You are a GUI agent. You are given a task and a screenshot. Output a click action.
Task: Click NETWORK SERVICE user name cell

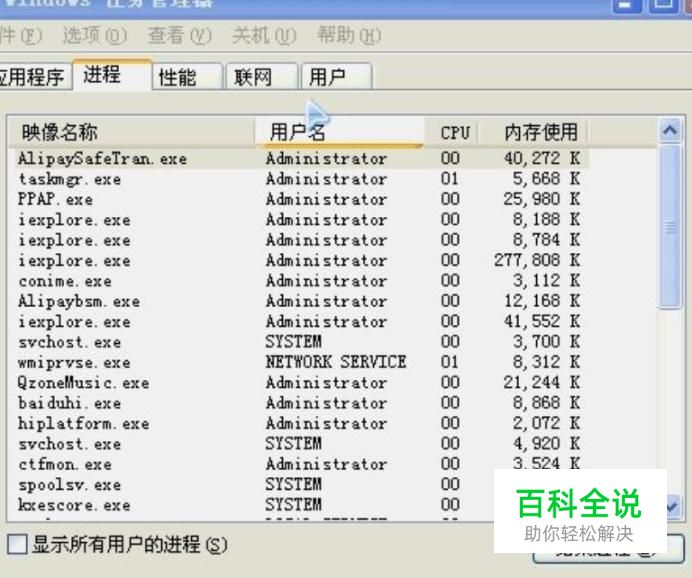336,362
